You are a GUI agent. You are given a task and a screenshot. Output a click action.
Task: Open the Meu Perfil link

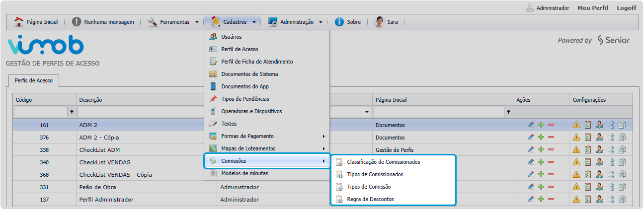pos(593,8)
